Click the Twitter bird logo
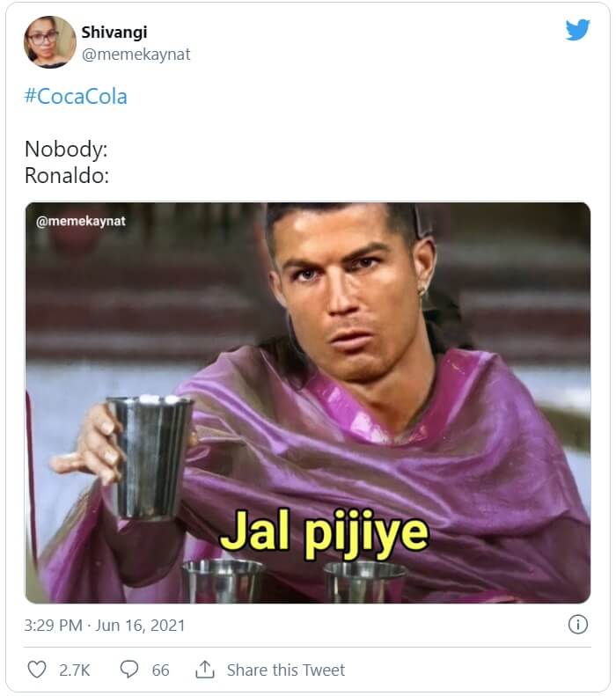616x696 pixels. (x=578, y=30)
